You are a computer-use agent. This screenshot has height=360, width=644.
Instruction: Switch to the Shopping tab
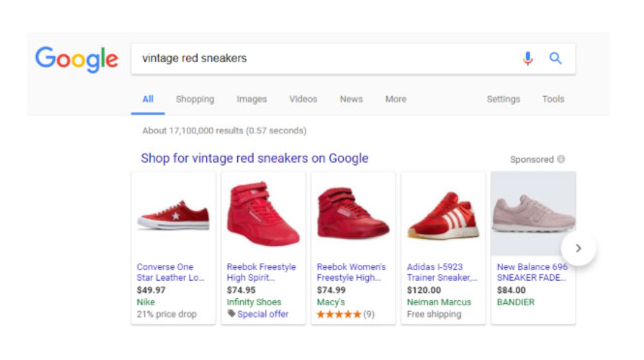(195, 99)
